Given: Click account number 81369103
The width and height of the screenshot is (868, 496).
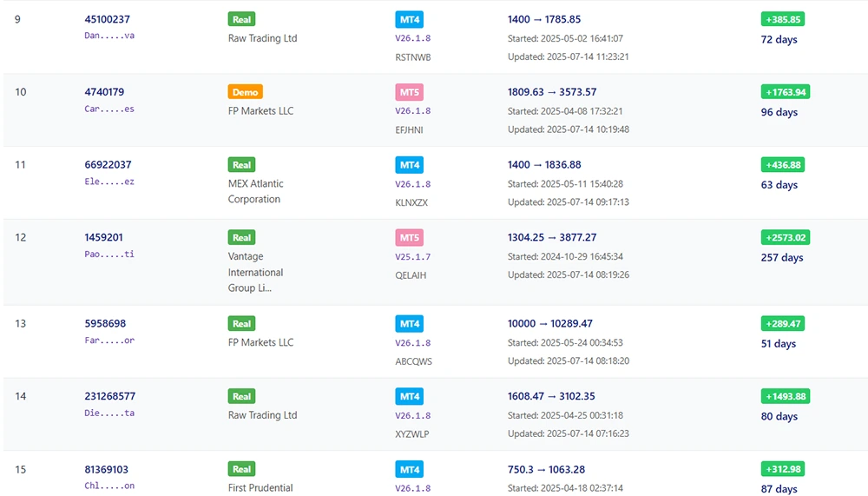Looking at the screenshot, I should (x=107, y=469).
